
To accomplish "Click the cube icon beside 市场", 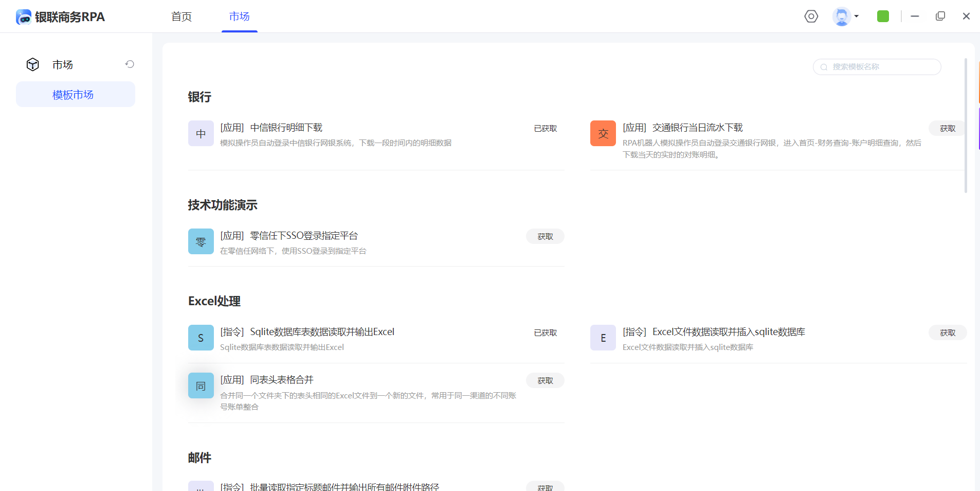I will point(33,64).
